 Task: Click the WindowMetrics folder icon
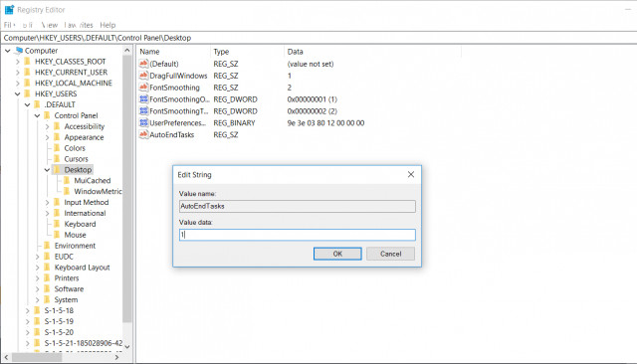click(x=67, y=191)
